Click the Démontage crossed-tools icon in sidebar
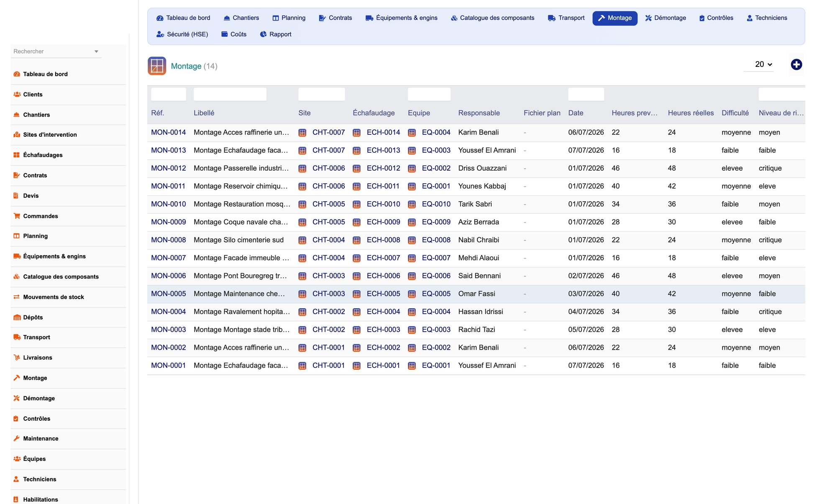Viewport: 814px width, 504px height. point(17,398)
